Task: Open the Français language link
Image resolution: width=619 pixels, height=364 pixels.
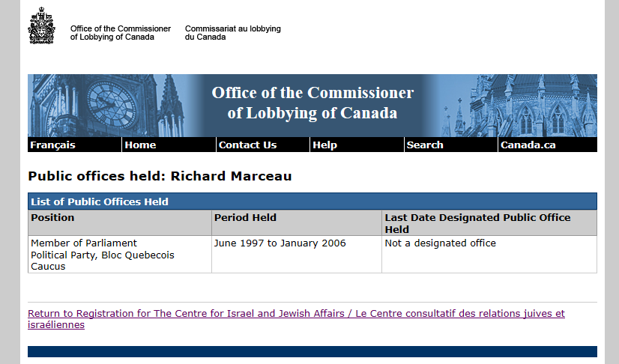Action: point(52,145)
